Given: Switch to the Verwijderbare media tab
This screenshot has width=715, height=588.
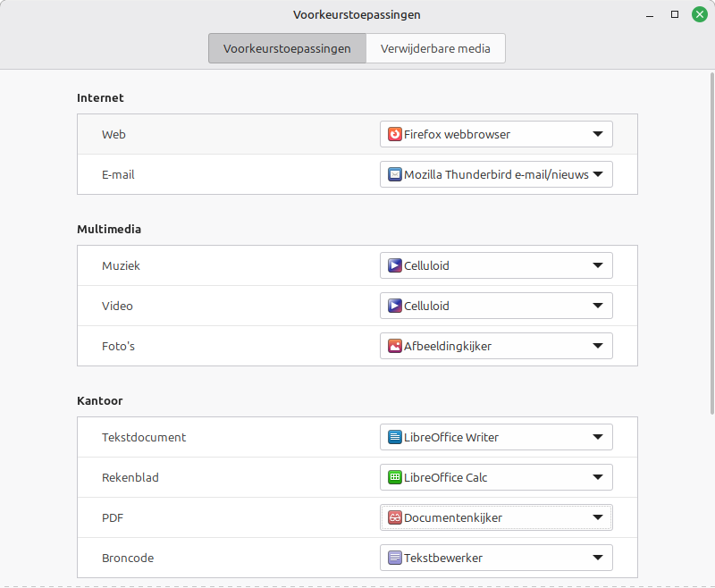Looking at the screenshot, I should tap(435, 48).
